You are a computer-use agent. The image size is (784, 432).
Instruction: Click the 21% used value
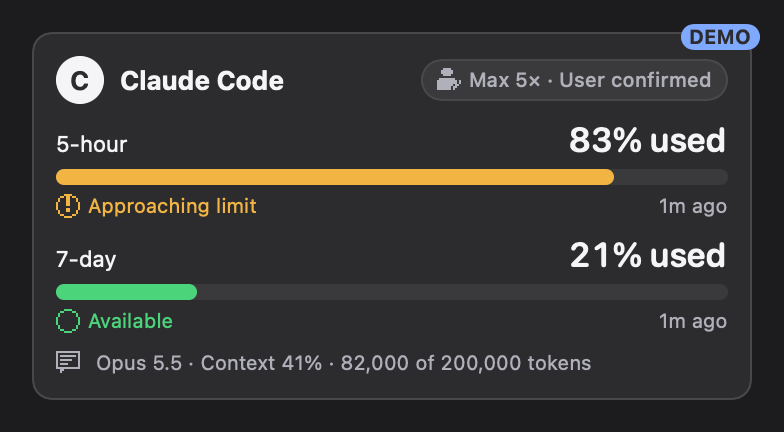click(x=648, y=256)
